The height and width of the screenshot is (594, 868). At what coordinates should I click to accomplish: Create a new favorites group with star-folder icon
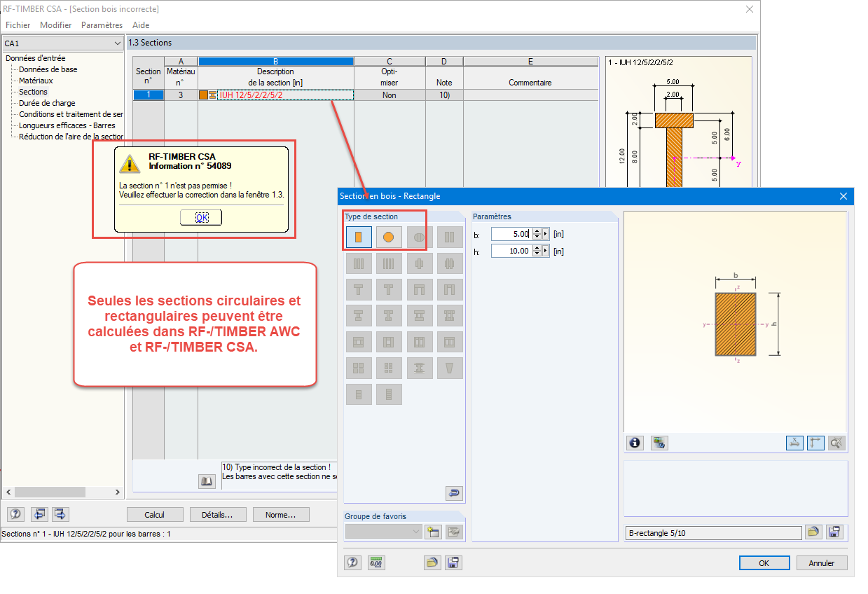(x=433, y=532)
